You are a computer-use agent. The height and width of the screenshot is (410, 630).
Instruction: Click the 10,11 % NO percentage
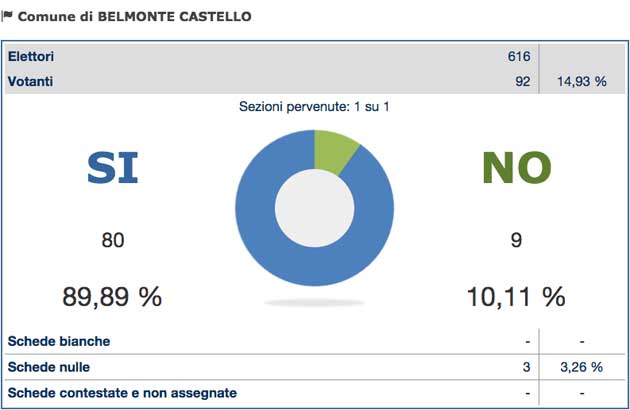tap(516, 296)
